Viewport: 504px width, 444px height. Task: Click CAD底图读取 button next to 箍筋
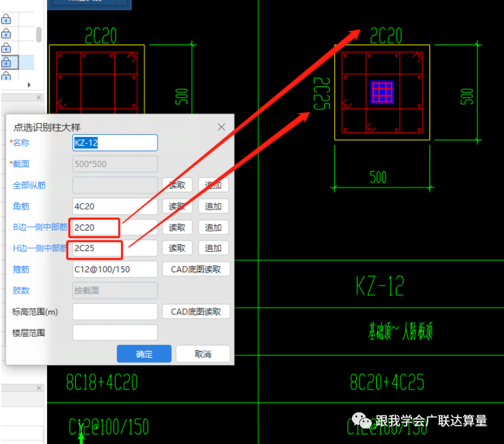[196, 269]
